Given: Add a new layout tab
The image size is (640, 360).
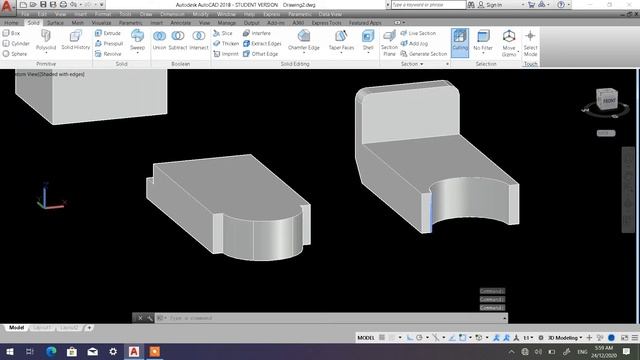Looking at the screenshot, I should 89,328.
